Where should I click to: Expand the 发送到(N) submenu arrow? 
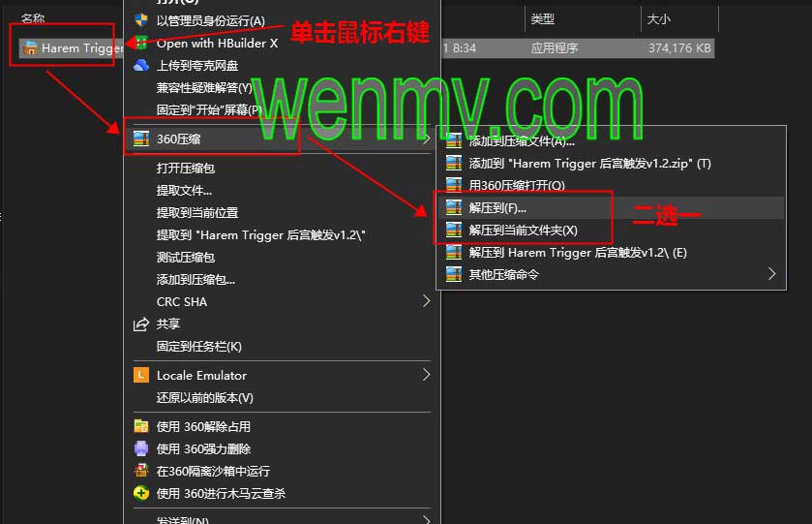(x=426, y=519)
